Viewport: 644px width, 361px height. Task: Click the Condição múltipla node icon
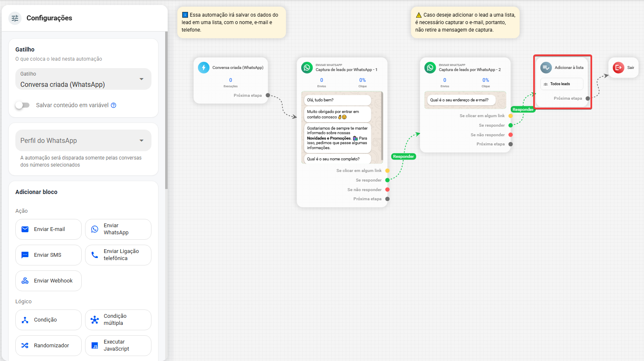tap(95, 320)
